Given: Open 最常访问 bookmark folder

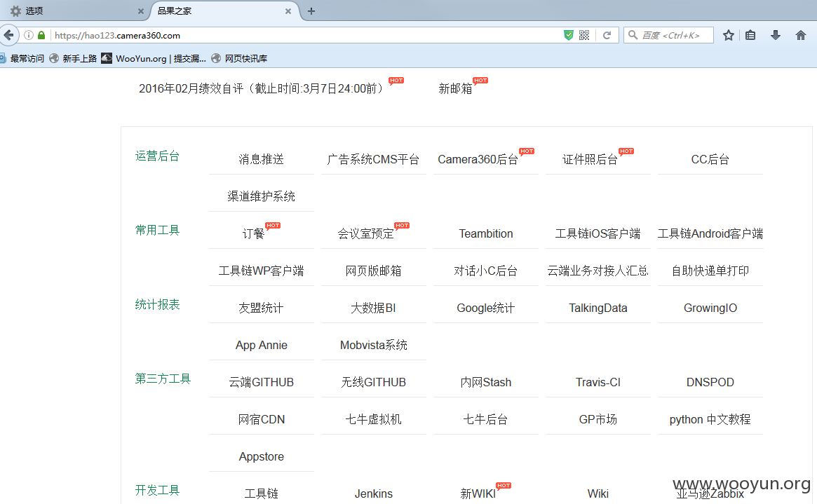Looking at the screenshot, I should coord(22,58).
